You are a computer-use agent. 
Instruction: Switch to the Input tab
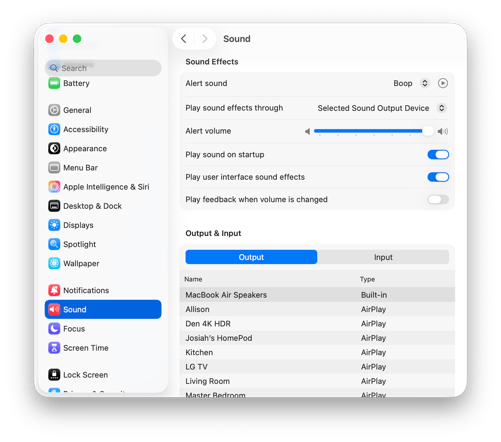[x=383, y=257]
